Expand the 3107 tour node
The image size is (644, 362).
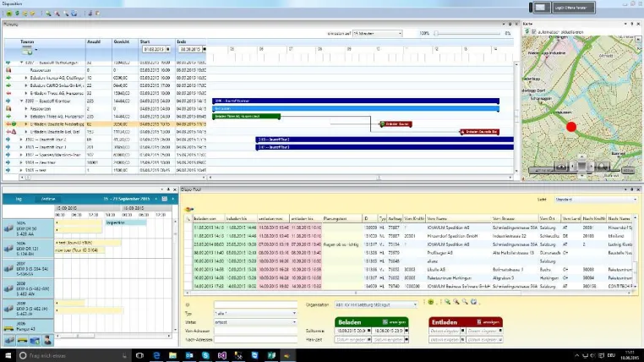(21, 155)
